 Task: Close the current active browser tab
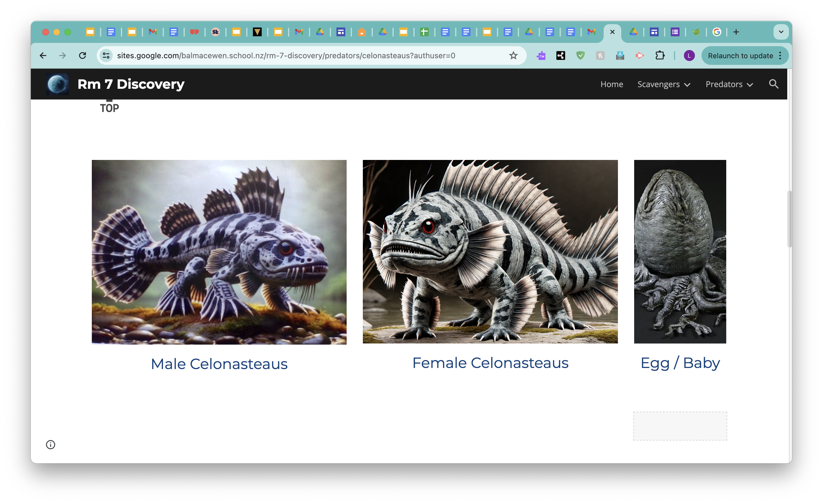point(612,32)
